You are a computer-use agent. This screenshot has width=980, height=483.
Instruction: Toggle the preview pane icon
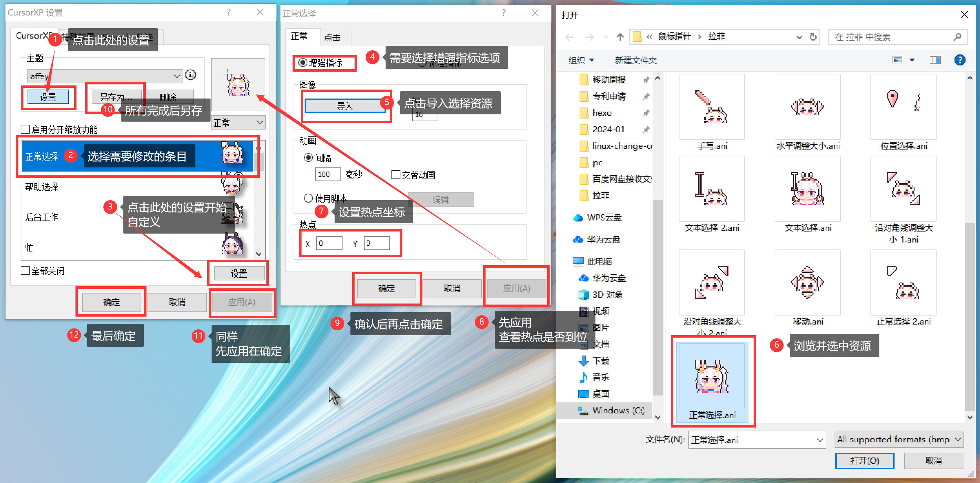[x=935, y=60]
